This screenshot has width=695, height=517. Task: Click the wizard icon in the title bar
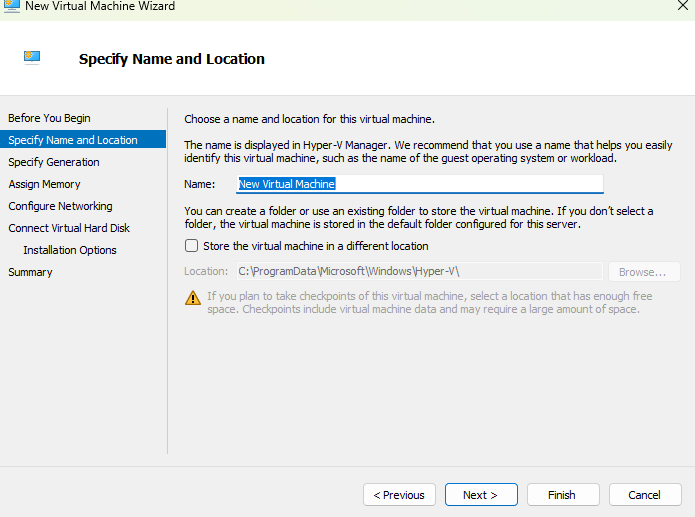coord(11,6)
